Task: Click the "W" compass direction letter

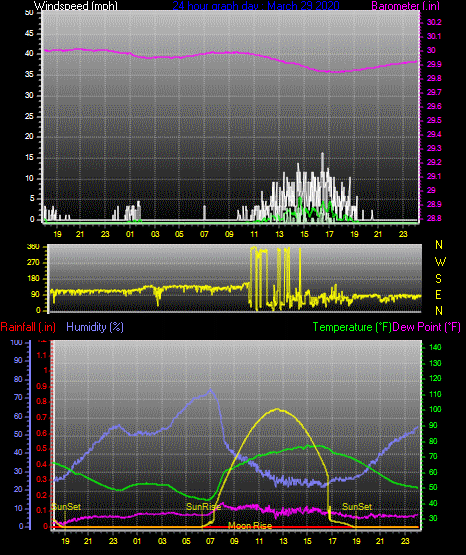Action: [x=440, y=262]
